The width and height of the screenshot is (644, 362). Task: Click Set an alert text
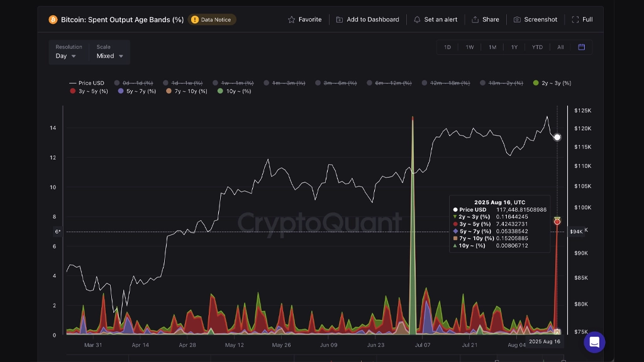(x=441, y=19)
